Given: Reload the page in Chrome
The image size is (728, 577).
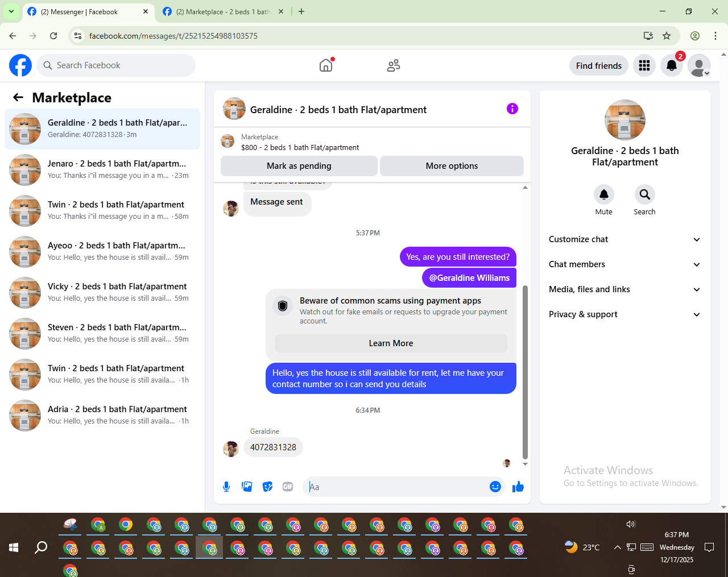Looking at the screenshot, I should click(x=53, y=36).
